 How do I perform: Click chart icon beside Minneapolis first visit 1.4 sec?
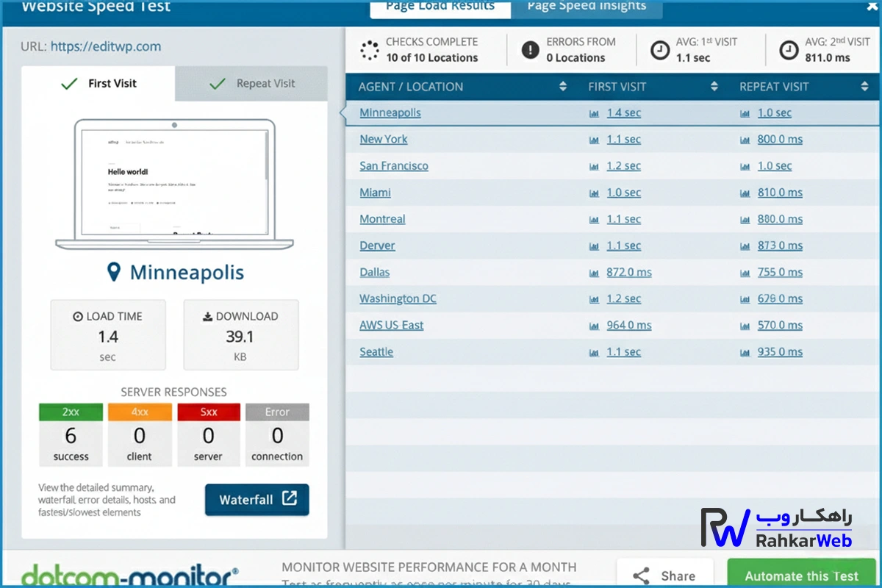(594, 114)
